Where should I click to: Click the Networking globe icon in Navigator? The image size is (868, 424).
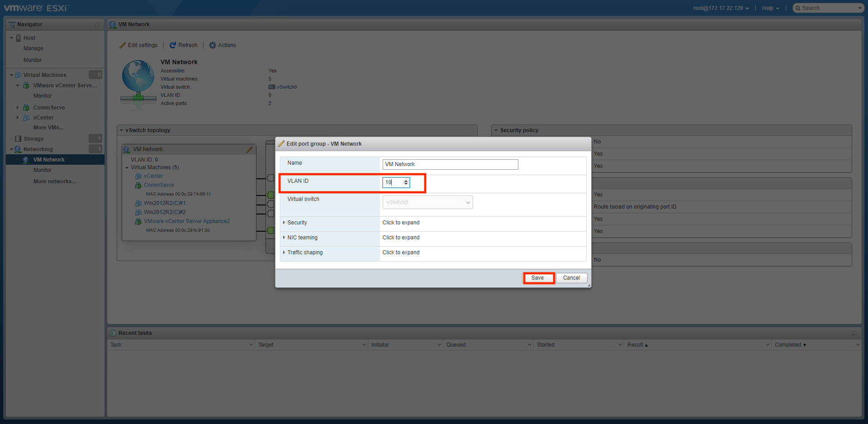click(18, 149)
